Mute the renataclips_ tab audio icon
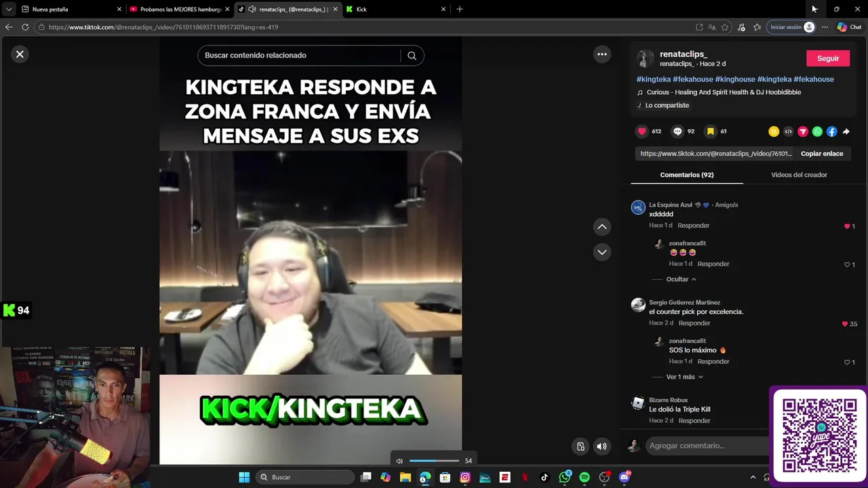This screenshot has width=868, height=488. pos(252,9)
